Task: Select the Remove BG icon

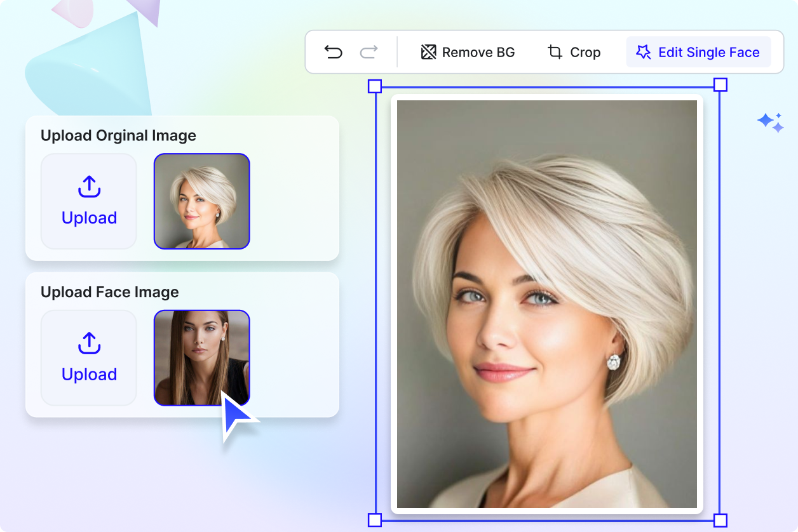Action: [429, 51]
